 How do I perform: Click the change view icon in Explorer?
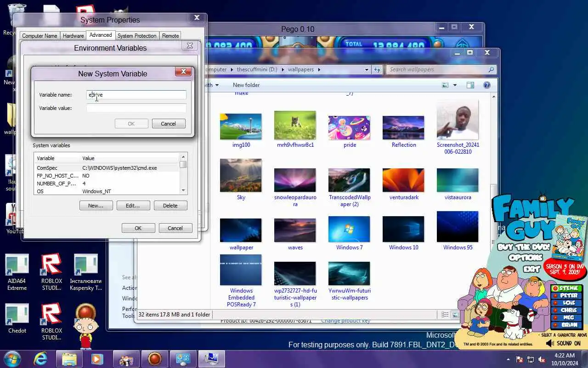[x=445, y=85]
